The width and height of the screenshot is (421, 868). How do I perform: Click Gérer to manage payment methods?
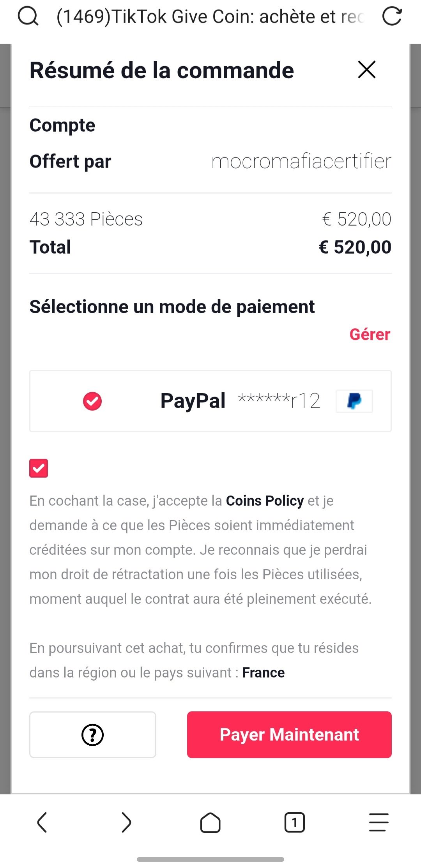click(x=370, y=334)
